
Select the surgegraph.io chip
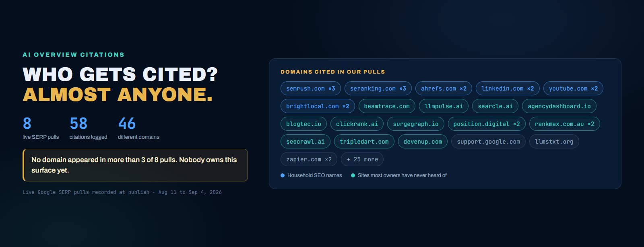(416, 124)
